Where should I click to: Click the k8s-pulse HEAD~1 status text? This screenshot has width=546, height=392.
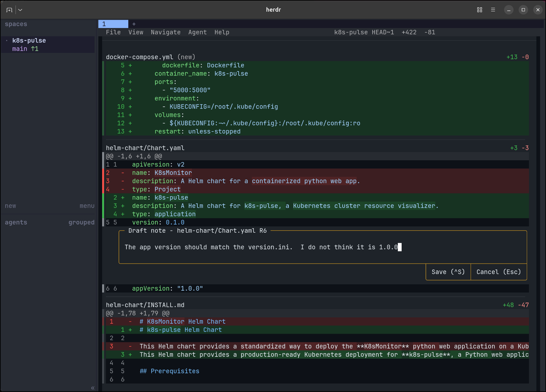[x=364, y=32]
